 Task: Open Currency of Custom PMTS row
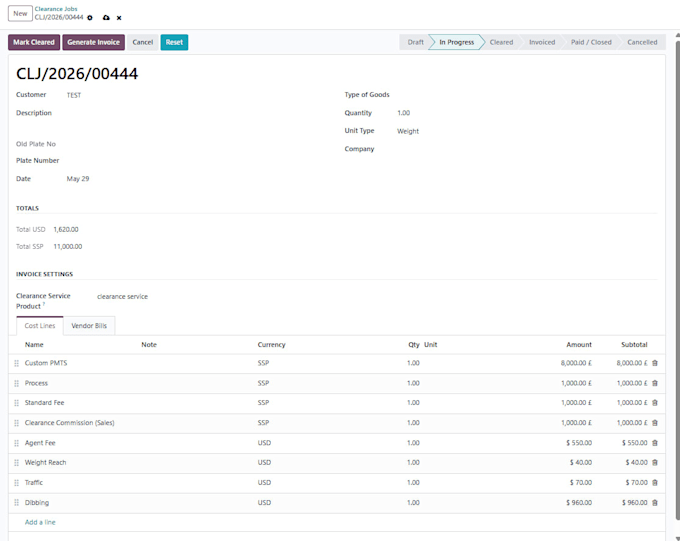click(263, 363)
